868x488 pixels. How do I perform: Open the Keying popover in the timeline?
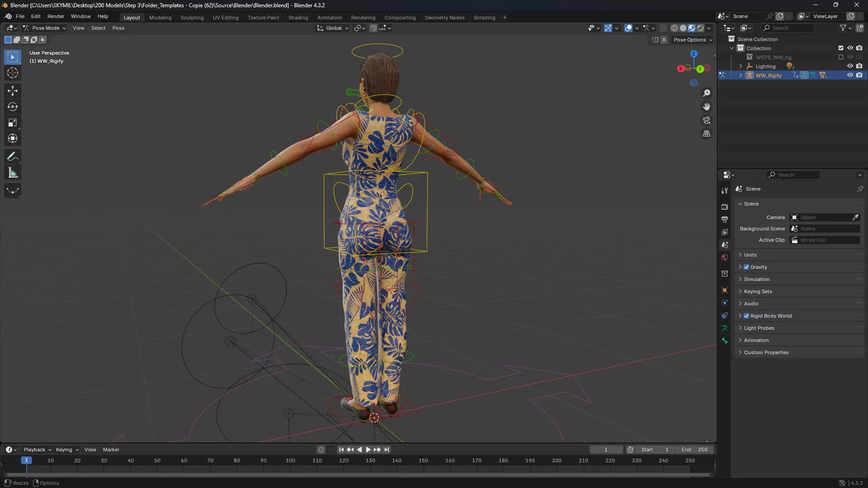click(66, 450)
